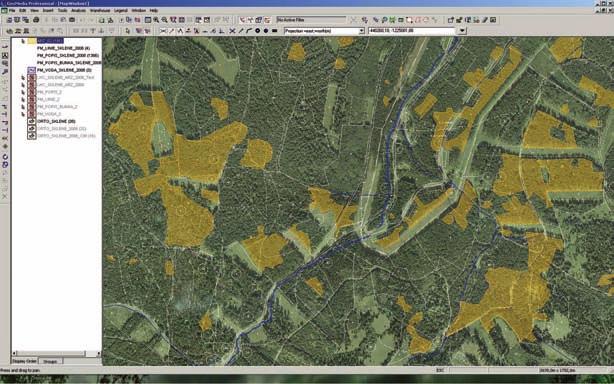This screenshot has height=384, width=614.
Task: Click the X-shaped delete tool icon
Action: click(232, 31)
